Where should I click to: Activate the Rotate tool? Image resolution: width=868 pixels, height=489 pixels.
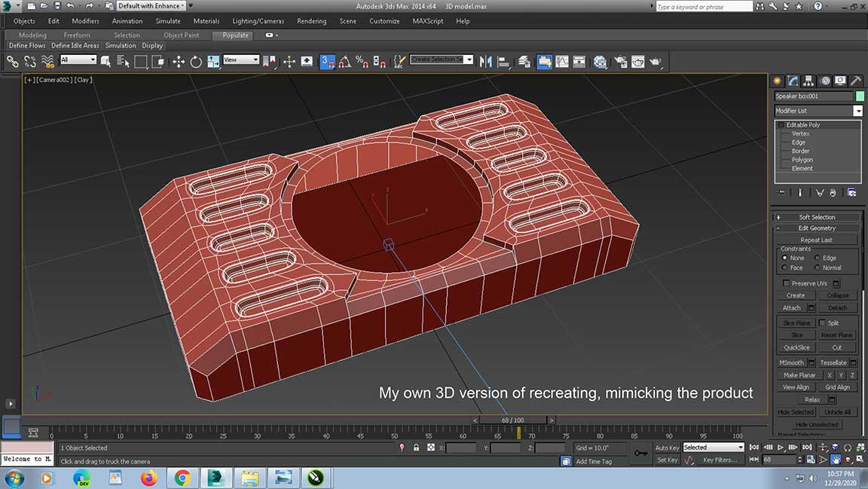pos(196,62)
